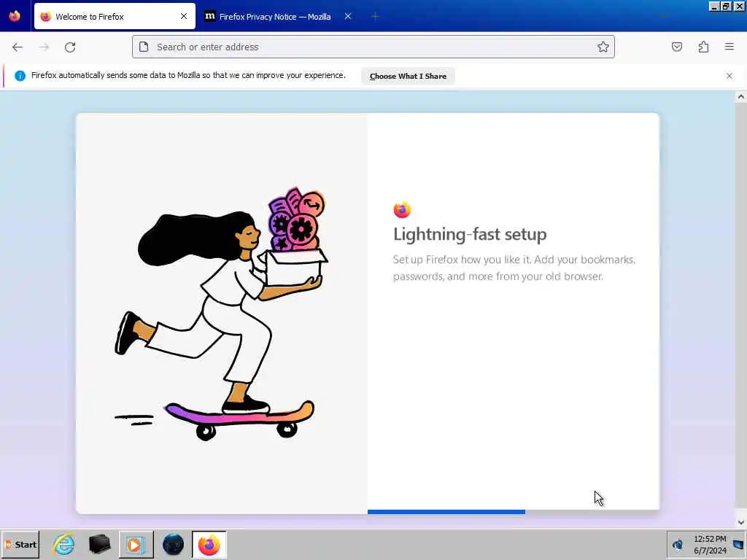This screenshot has height=560, width=747.
Task: Open the media player taskbar icon
Action: click(136, 544)
